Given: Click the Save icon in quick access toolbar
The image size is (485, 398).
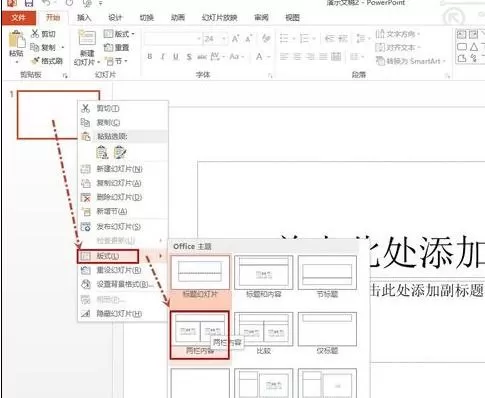Looking at the screenshot, I should [x=29, y=3].
